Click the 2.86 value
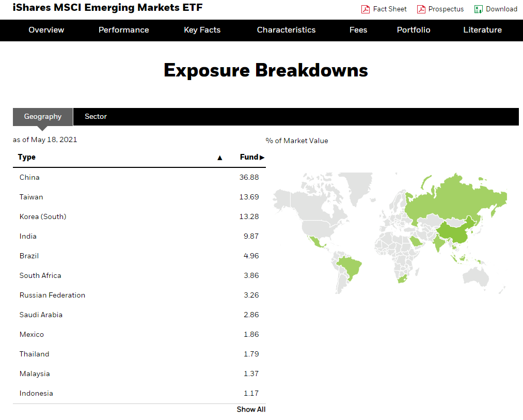Image resolution: width=523 pixels, height=420 pixels. [x=251, y=315]
